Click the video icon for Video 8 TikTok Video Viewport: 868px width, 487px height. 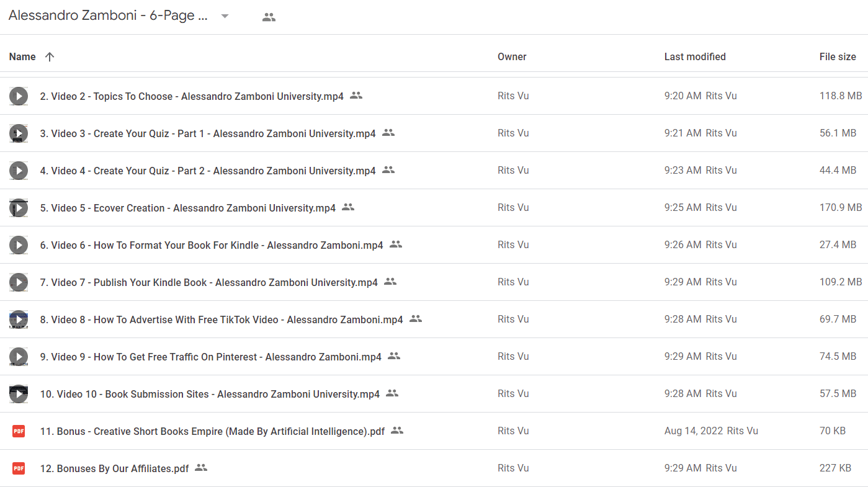tap(19, 319)
